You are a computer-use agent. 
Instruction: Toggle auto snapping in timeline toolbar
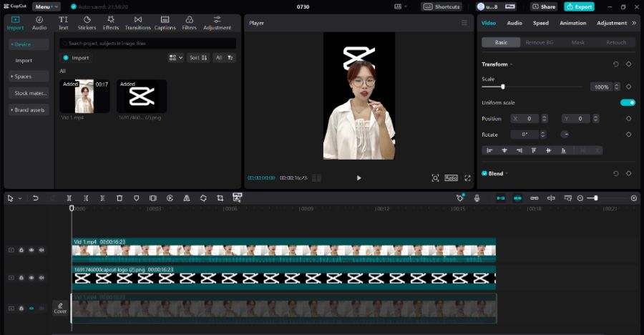(x=517, y=198)
